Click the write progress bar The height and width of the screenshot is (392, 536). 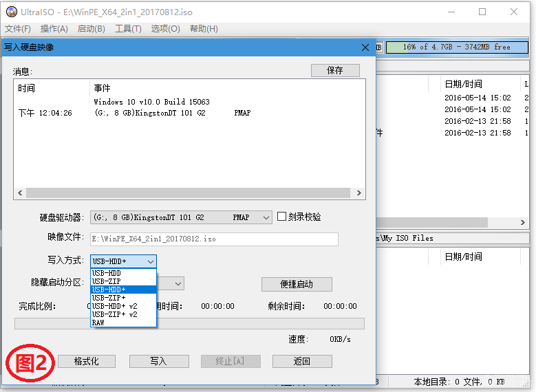[x=189, y=323]
